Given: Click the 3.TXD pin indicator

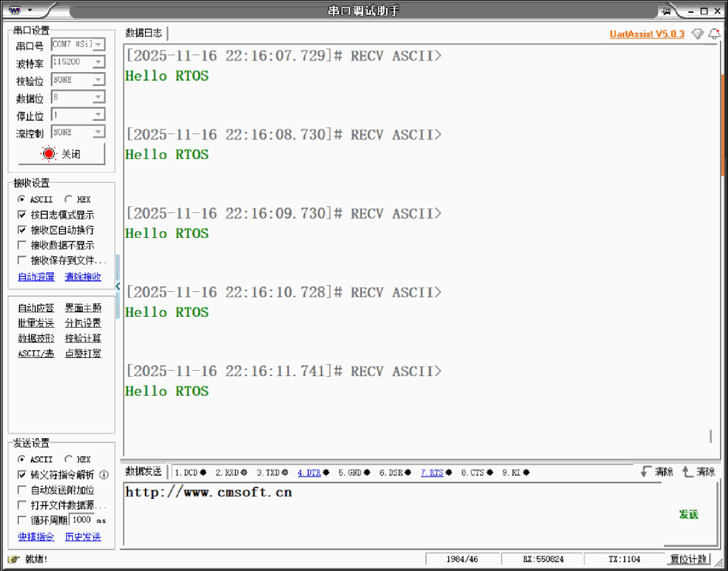Looking at the screenshot, I should click(x=272, y=473).
